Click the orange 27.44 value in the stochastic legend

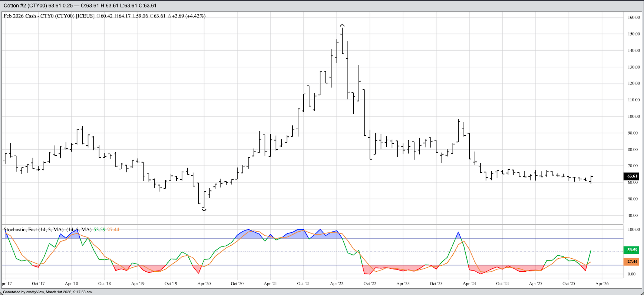click(x=113, y=230)
